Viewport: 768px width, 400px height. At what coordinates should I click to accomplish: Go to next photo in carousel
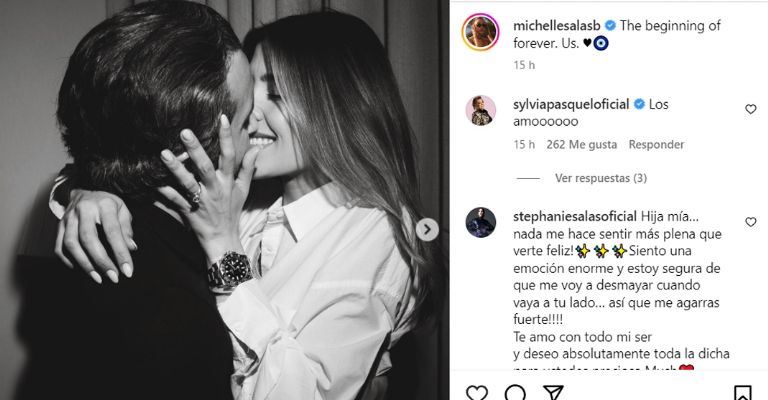click(428, 230)
